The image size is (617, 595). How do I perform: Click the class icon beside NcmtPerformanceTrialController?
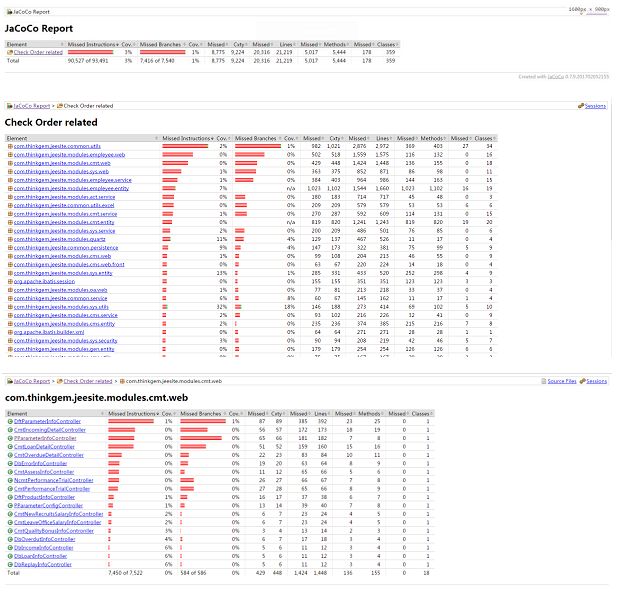click(x=10, y=480)
